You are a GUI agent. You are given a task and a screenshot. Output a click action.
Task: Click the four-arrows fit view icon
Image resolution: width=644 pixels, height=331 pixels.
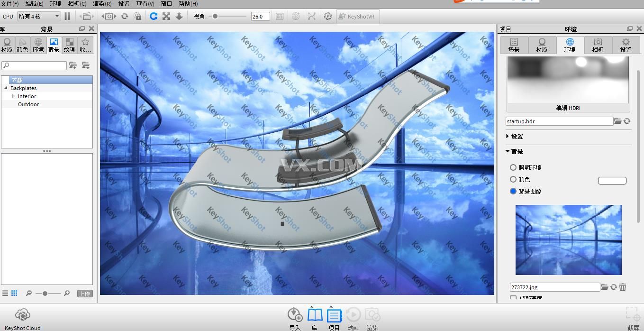166,16
